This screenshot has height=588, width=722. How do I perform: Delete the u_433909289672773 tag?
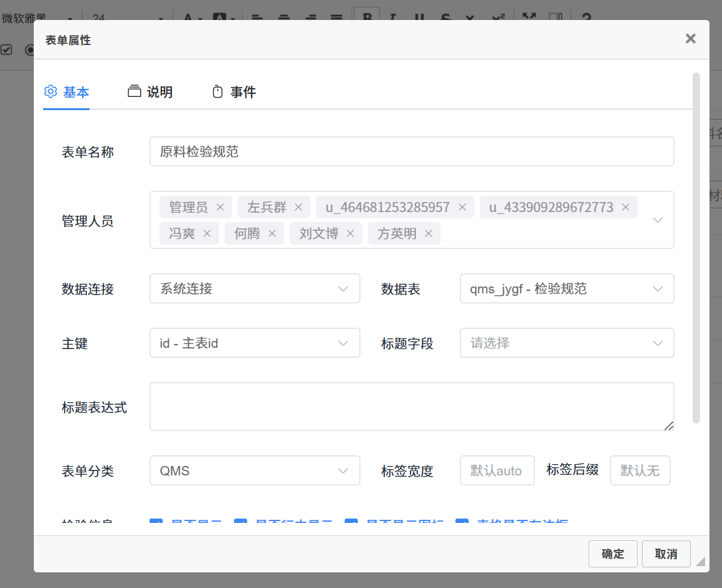pyautogui.click(x=626, y=207)
